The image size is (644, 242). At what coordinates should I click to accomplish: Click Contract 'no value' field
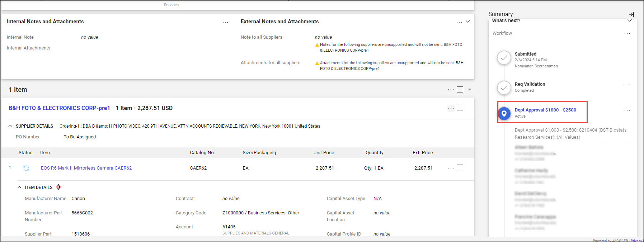tap(231, 198)
